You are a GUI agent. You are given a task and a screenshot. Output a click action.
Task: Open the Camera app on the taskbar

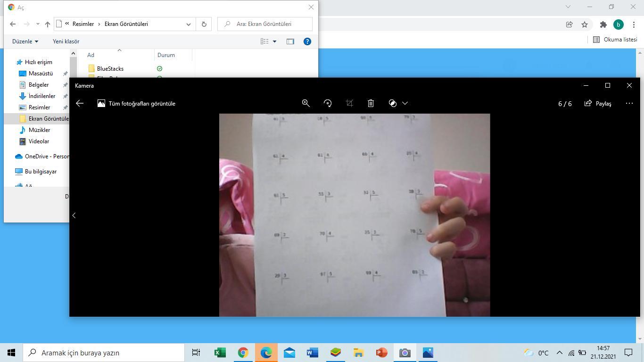click(405, 353)
